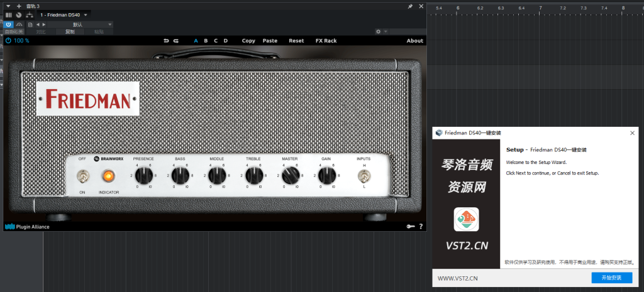Click Copy in the plugin toolbar
644x292 pixels.
[x=248, y=41]
